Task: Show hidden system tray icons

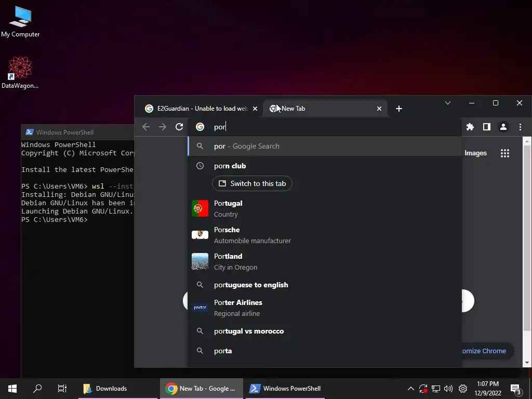Action: coord(410,389)
